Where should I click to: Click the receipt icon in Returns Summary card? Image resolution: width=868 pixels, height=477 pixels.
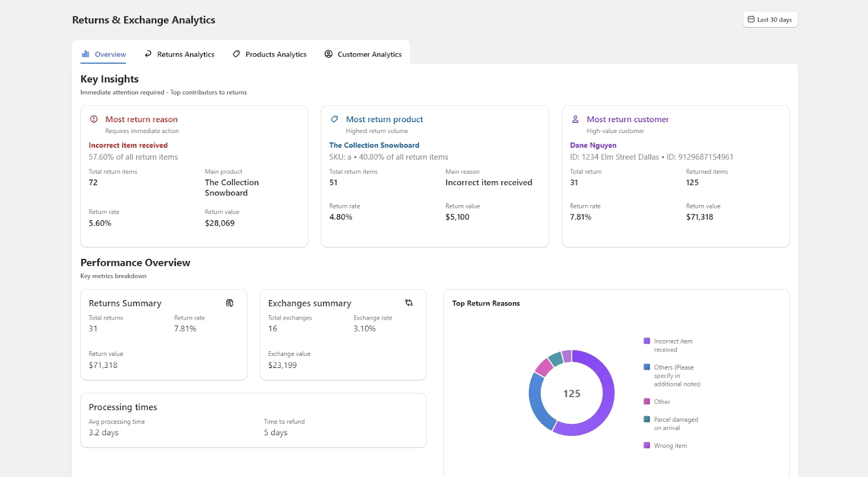point(230,303)
